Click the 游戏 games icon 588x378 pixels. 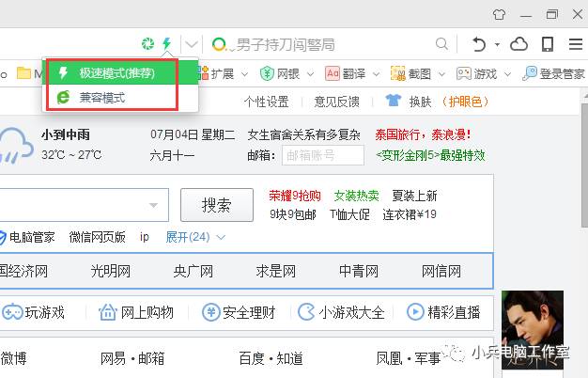coord(464,73)
